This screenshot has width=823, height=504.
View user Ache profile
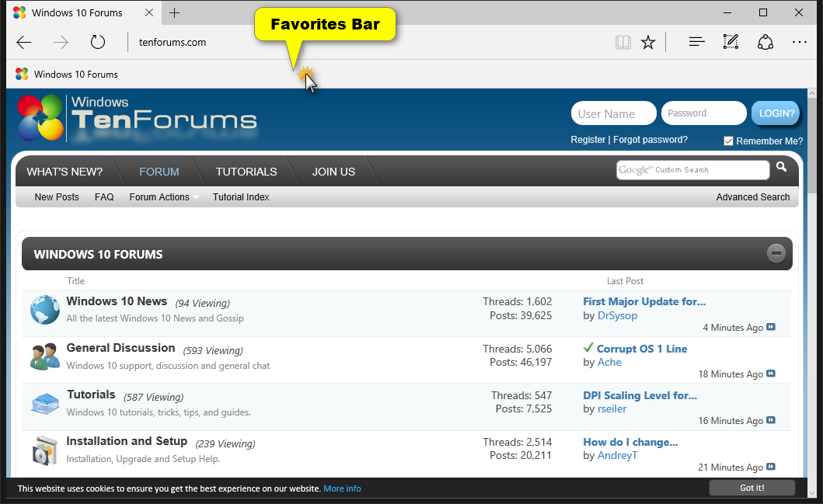[x=609, y=363]
